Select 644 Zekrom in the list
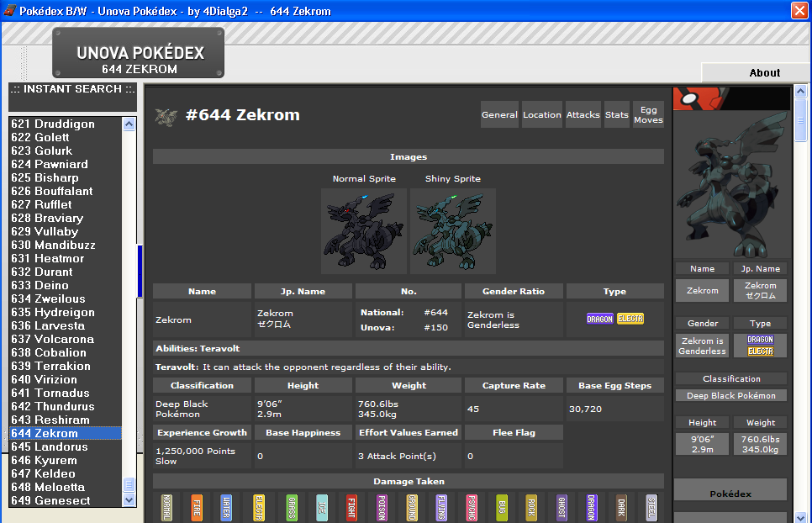 tap(66, 433)
